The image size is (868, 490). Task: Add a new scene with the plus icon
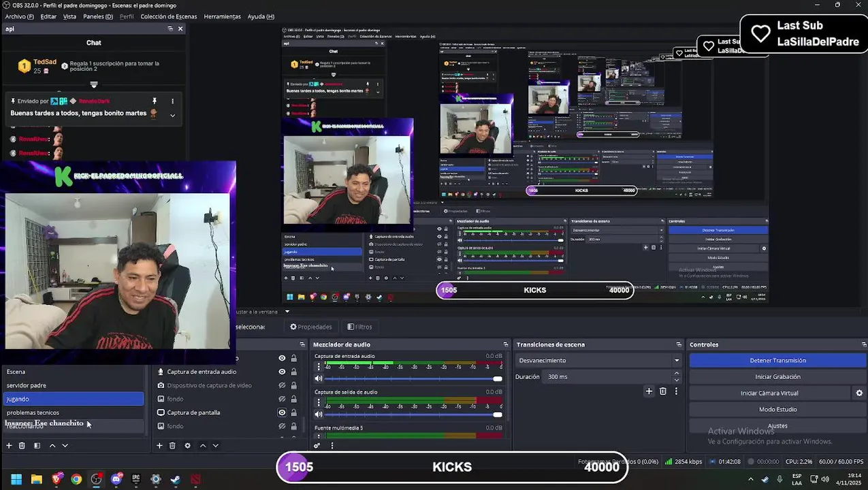[x=9, y=446]
